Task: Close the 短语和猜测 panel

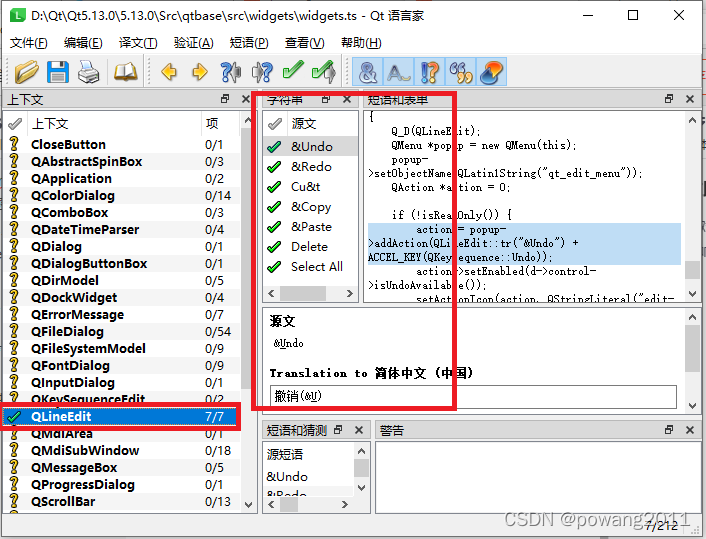Action: pyautogui.click(x=359, y=430)
